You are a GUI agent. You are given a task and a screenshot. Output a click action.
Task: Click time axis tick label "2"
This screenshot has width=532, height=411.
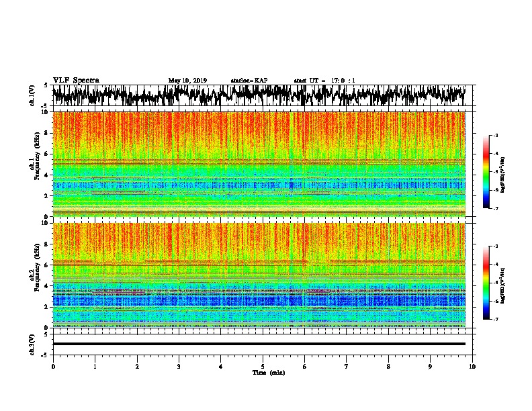[137, 367]
